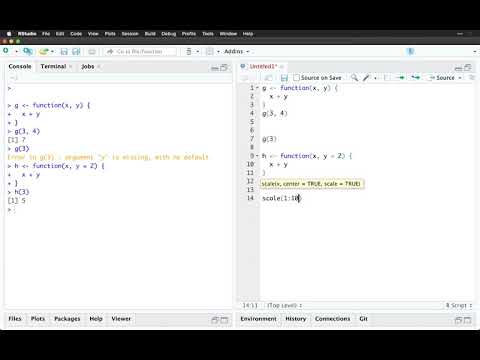Click the document outline icon

tap(471, 78)
